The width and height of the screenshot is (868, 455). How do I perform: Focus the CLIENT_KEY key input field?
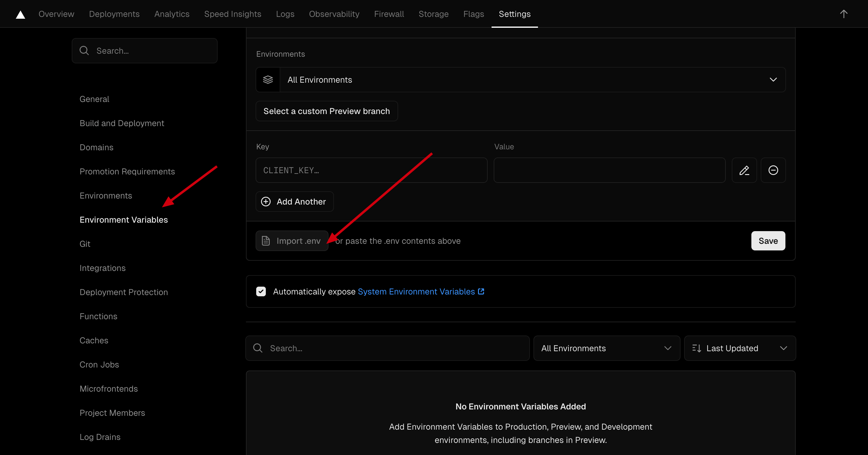[371, 170]
